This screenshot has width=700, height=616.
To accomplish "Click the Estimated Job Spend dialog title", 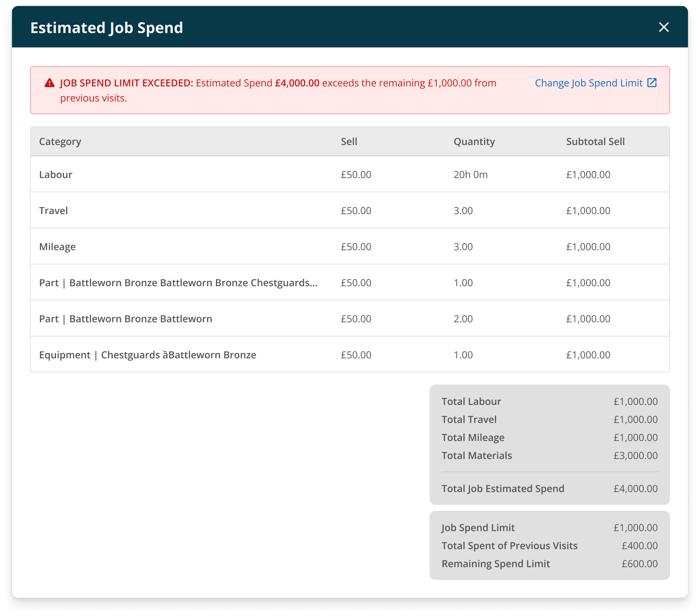I will click(x=107, y=28).
